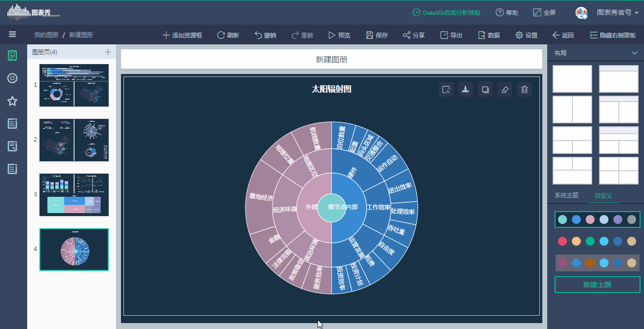The width and height of the screenshot is (644, 329).
Task: Click the new theme button
Action: point(597,285)
